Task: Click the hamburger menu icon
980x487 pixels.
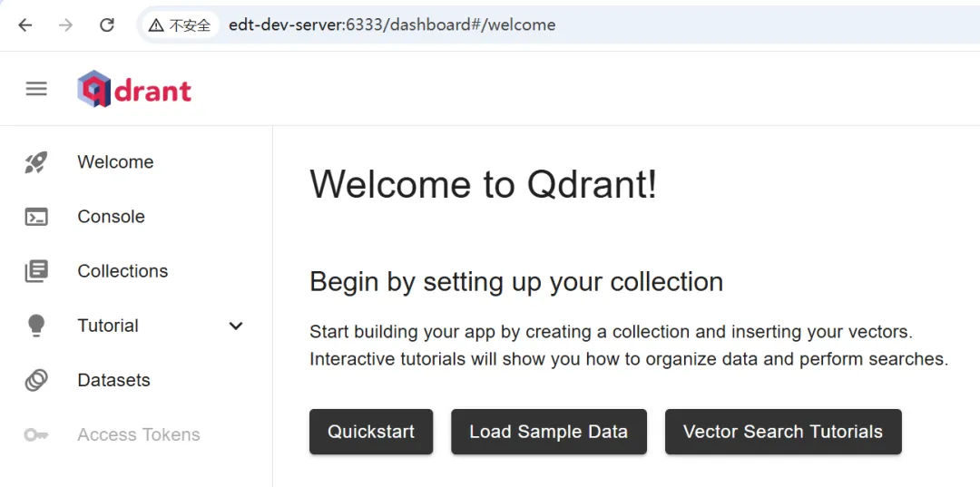Action: pos(36,89)
